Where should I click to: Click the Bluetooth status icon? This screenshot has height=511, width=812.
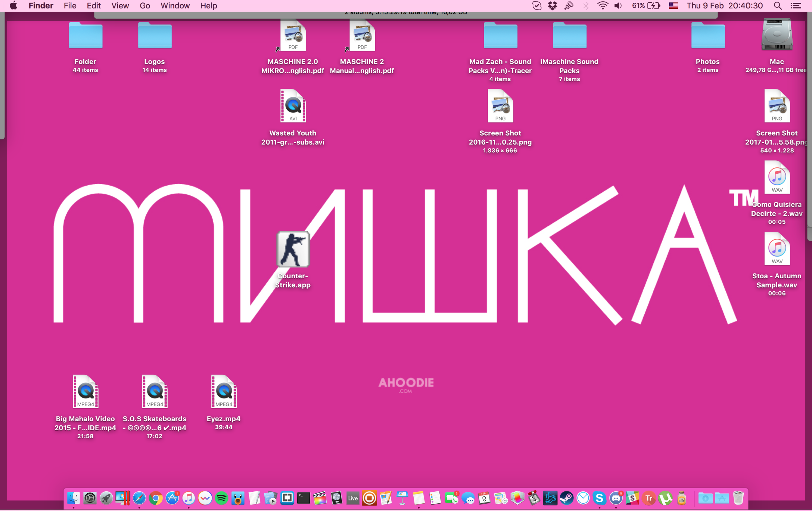[x=586, y=6]
